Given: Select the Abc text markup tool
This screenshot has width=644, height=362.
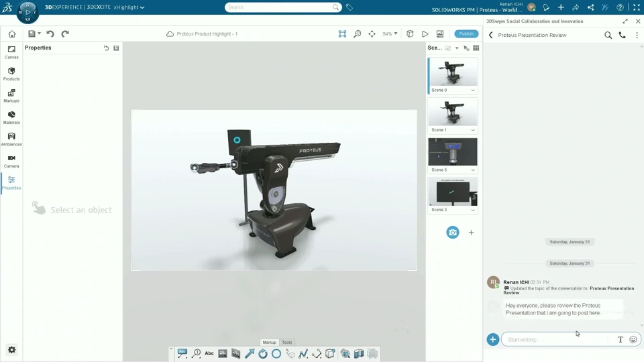Looking at the screenshot, I should (x=209, y=353).
